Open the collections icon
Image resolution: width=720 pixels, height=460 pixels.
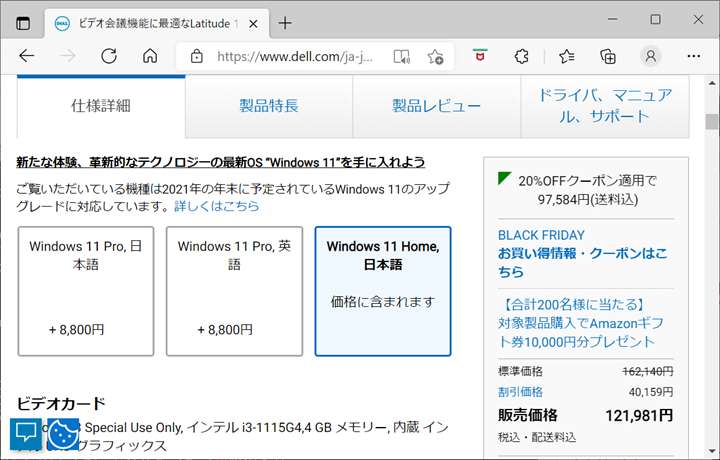click(x=608, y=56)
